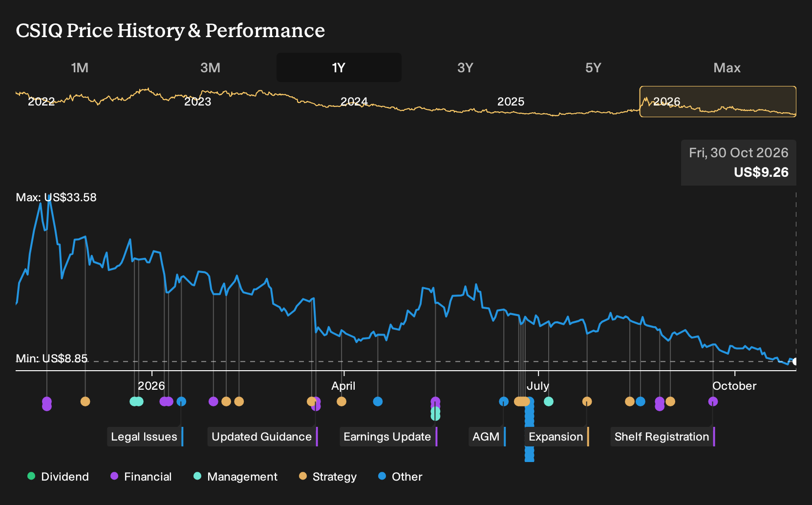Choose the 1Y time range tab
Screen dimensions: 812x505
point(339,67)
